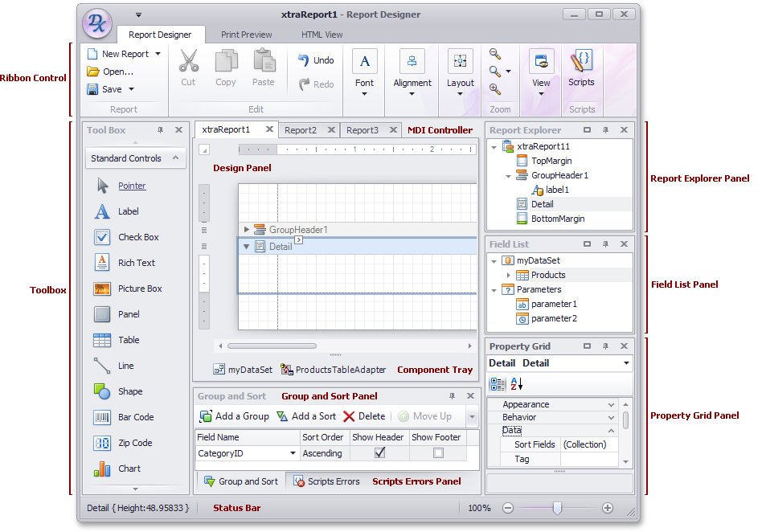Select the Shape control tool
Screen dimensions: 766x532
pos(117,391)
